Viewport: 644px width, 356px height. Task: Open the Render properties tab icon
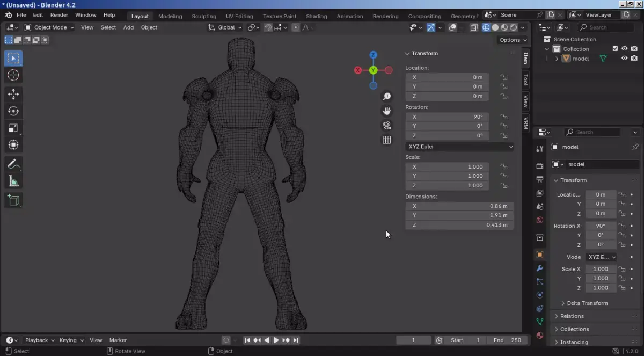[x=540, y=166]
